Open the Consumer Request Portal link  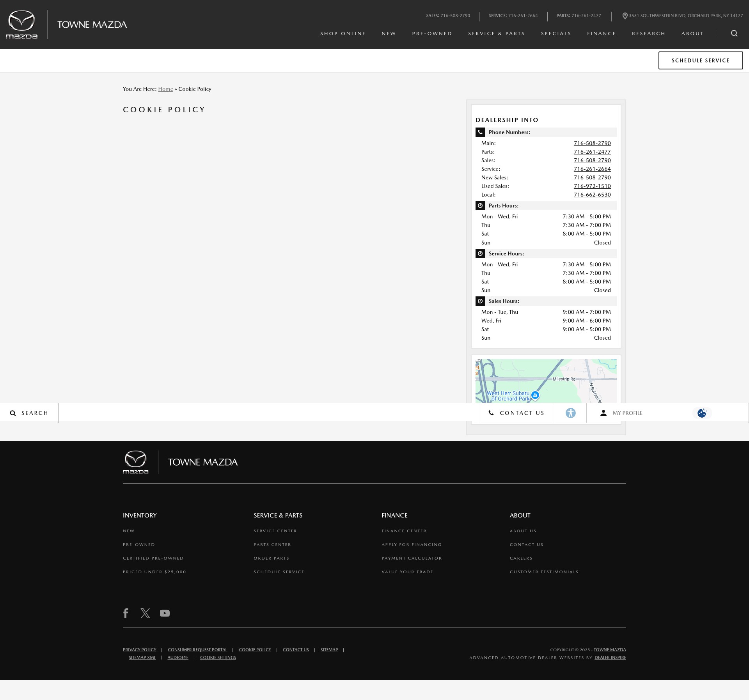197,650
